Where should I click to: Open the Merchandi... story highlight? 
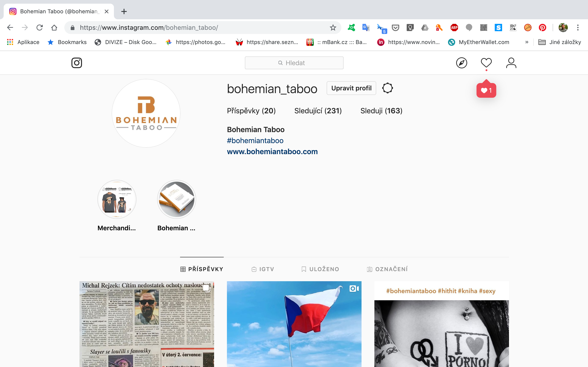117,200
